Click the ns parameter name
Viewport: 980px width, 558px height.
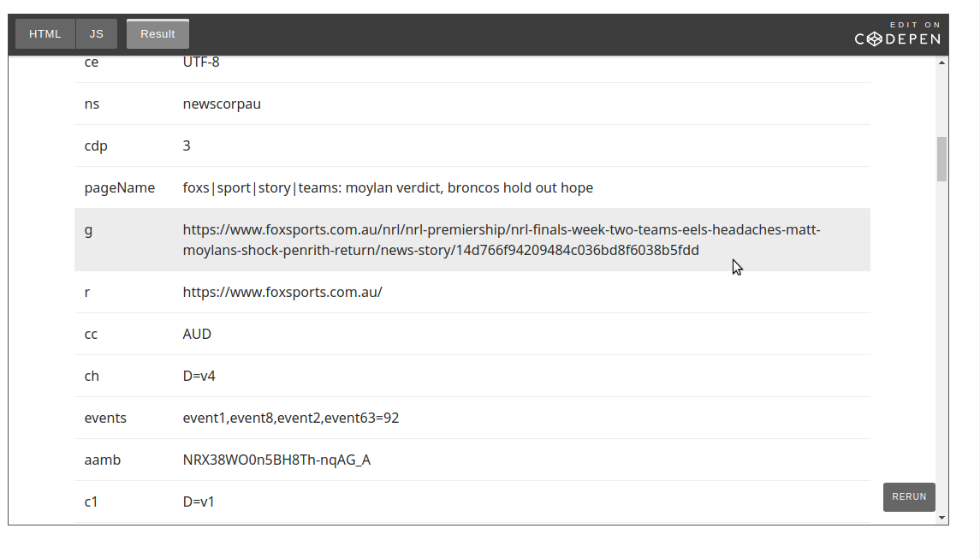(x=92, y=104)
